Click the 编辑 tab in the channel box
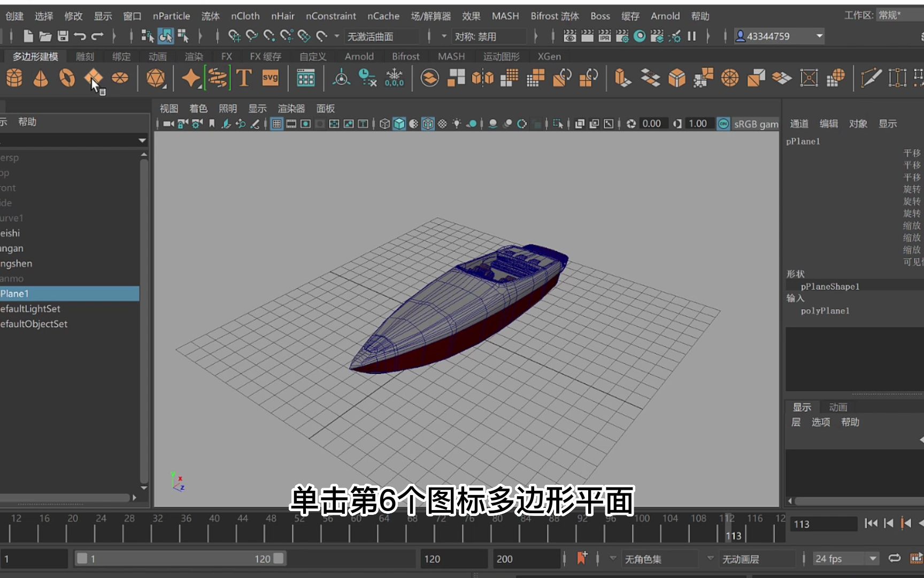This screenshot has height=578, width=924. coord(828,123)
